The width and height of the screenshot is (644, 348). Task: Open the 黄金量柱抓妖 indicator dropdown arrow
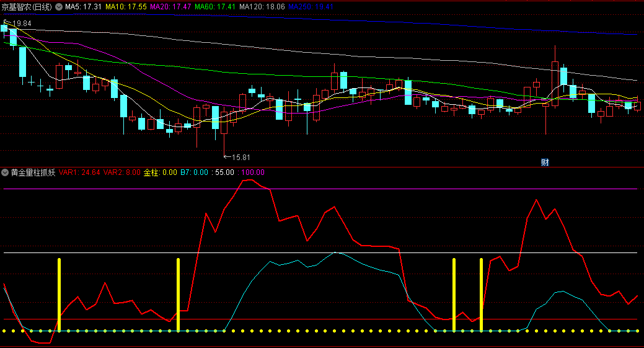[x=5, y=172]
